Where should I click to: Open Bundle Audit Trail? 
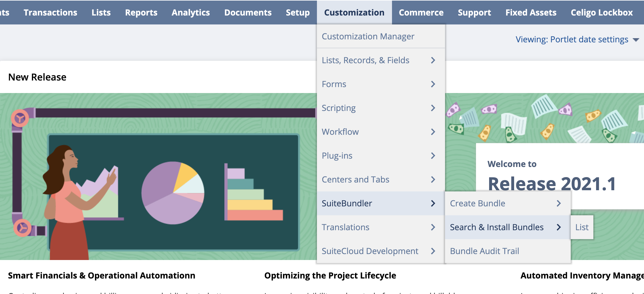(484, 251)
